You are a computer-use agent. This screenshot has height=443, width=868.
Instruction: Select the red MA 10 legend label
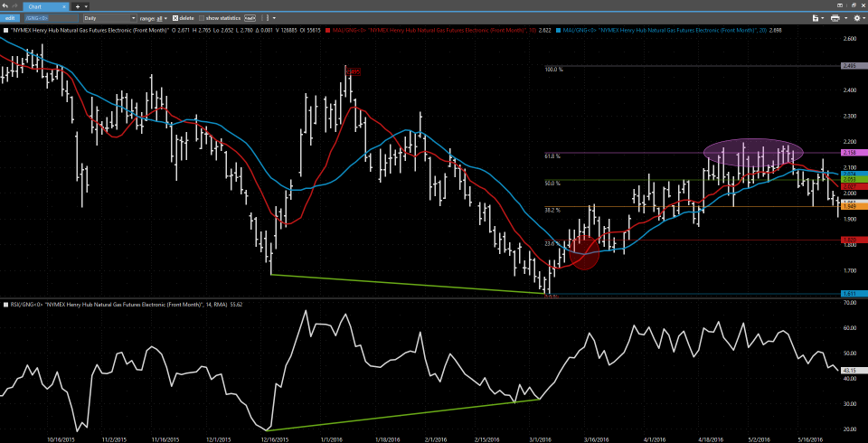pyautogui.click(x=434, y=29)
